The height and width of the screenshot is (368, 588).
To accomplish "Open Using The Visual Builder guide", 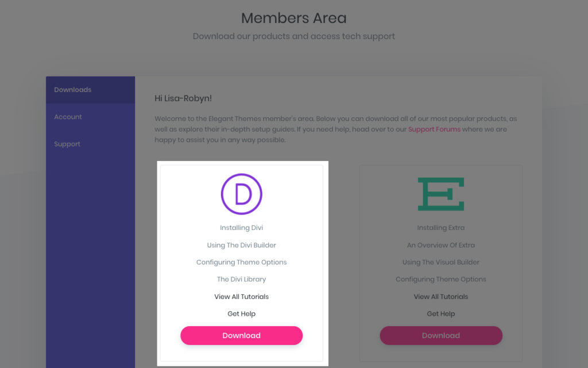I will 441,262.
